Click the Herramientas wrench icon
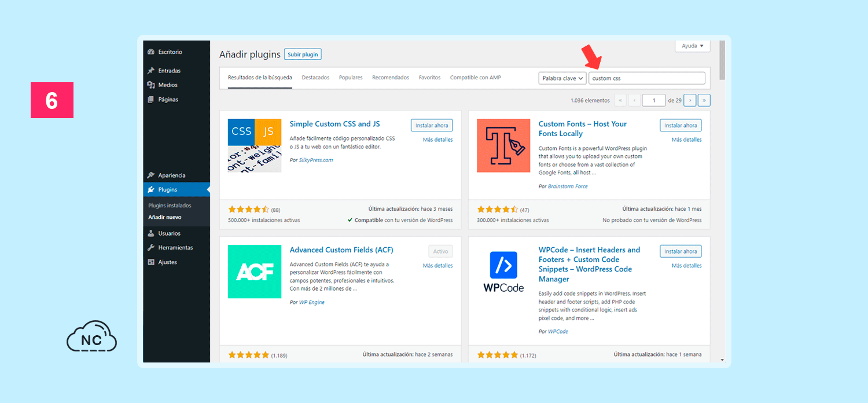Screen dimensions: 868x403 coord(151,248)
